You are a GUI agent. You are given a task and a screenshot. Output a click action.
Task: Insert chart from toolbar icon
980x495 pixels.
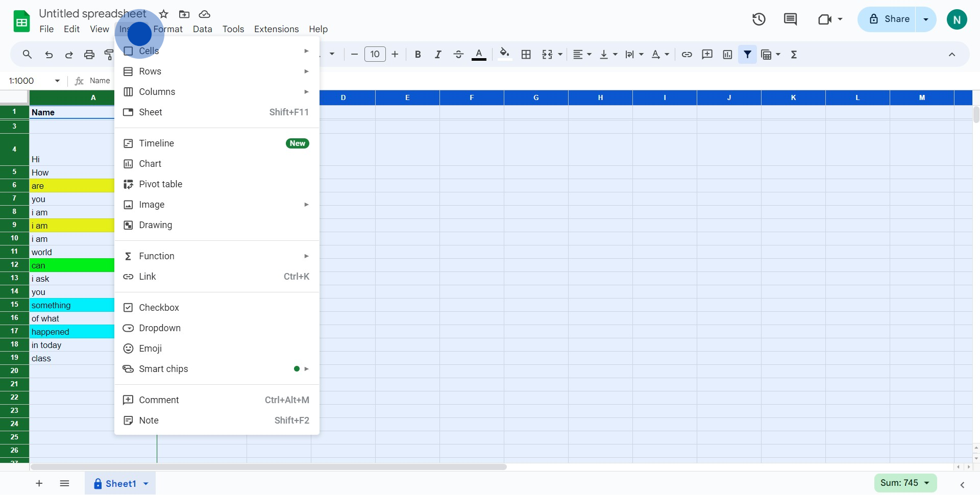(x=727, y=55)
